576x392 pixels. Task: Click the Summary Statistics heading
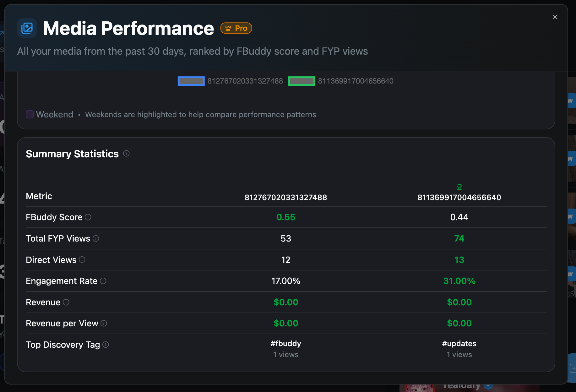(x=72, y=154)
